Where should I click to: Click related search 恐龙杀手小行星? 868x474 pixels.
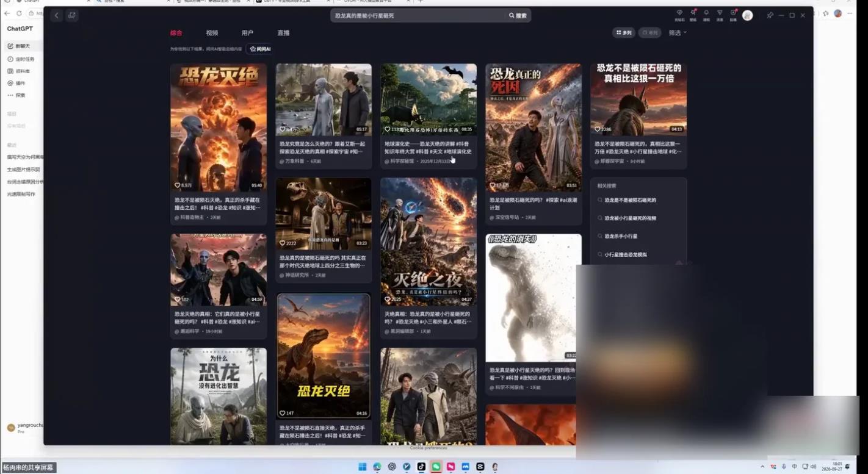tap(621, 236)
